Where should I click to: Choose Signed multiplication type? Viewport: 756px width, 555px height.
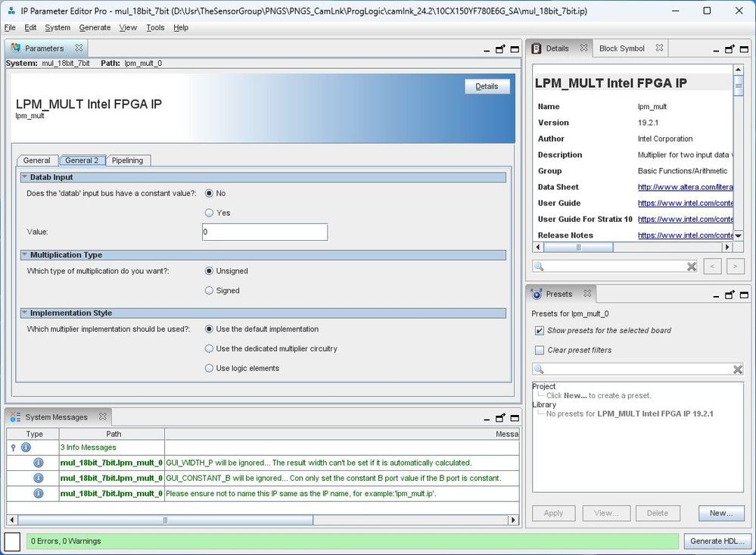click(209, 291)
